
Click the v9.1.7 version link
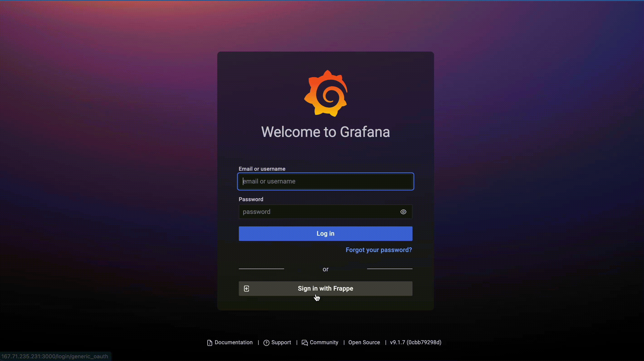415,342
